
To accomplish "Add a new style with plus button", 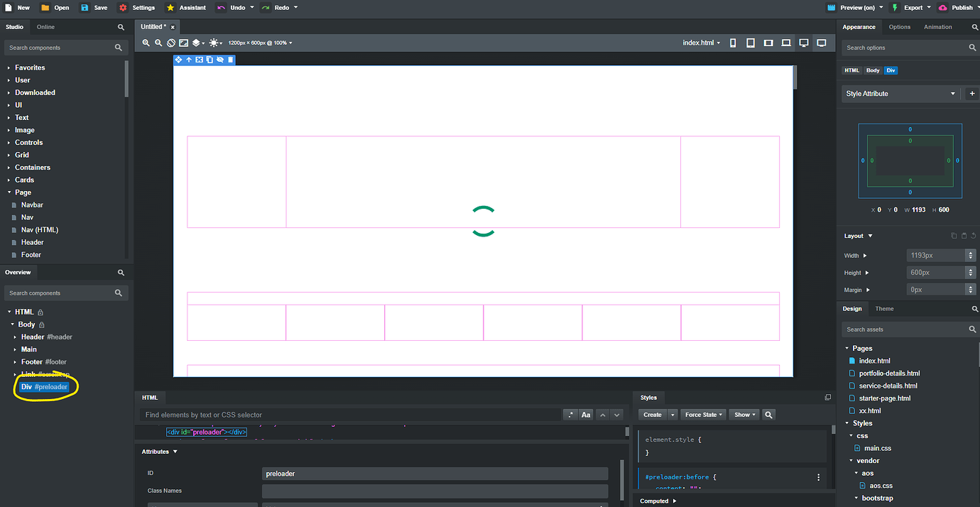I will 972,94.
